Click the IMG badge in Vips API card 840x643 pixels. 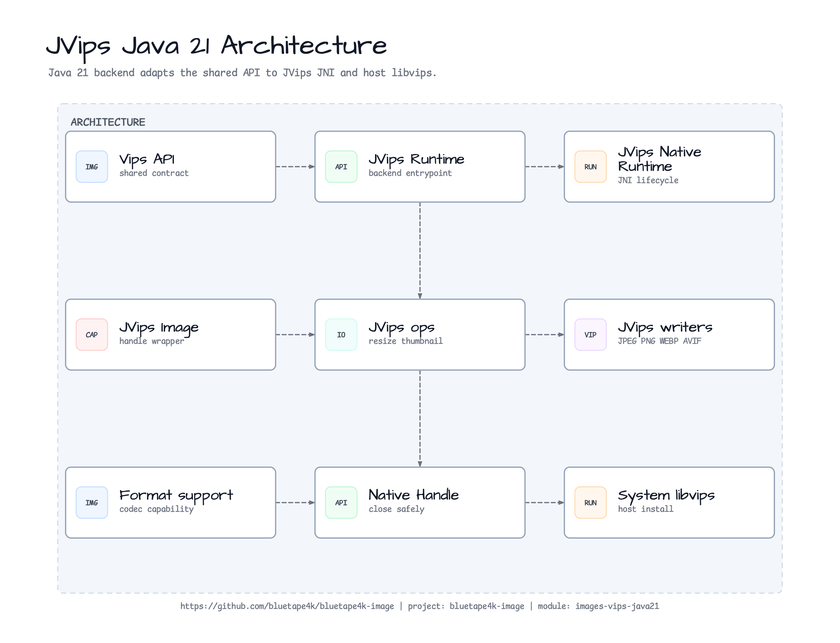92,167
